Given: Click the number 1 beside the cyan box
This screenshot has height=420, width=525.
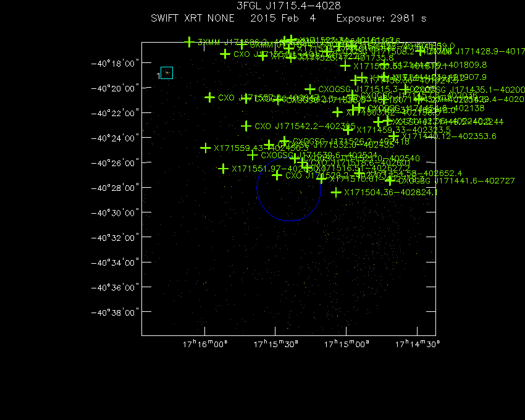Looking at the screenshot, I should click(158, 76).
